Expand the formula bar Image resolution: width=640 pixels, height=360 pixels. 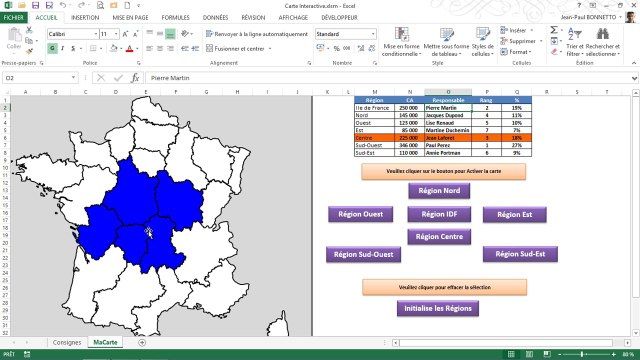pos(634,78)
